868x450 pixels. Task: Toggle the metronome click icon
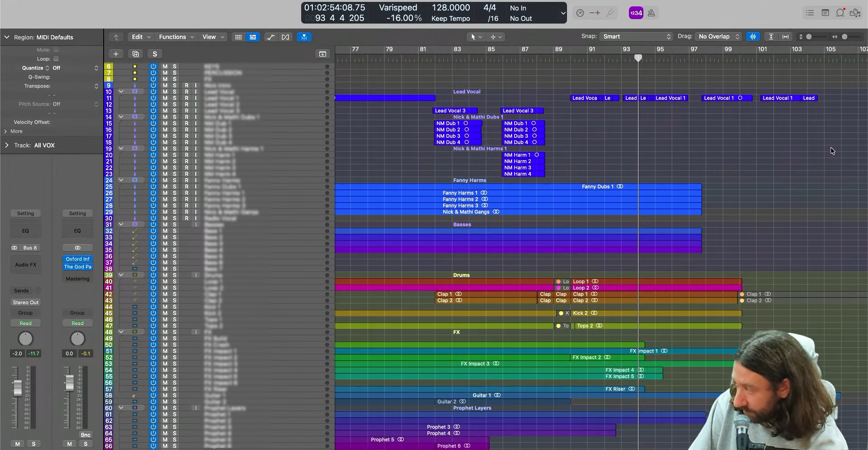coord(651,13)
